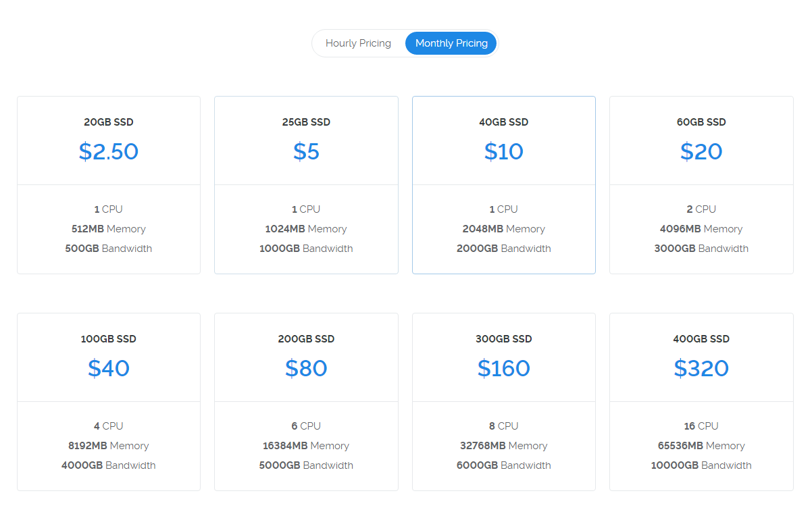Click the 5000GB Bandwidth spec
The height and width of the screenshot is (510, 812).
(x=306, y=465)
